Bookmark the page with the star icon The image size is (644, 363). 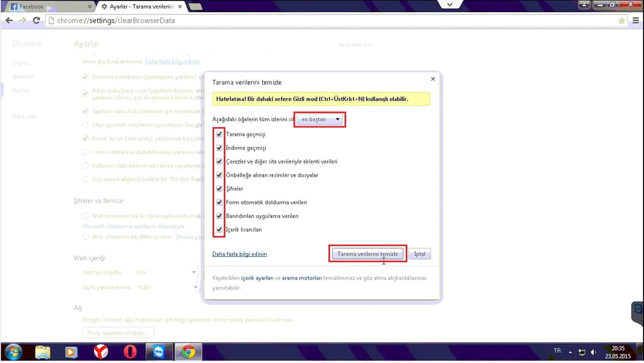click(621, 20)
